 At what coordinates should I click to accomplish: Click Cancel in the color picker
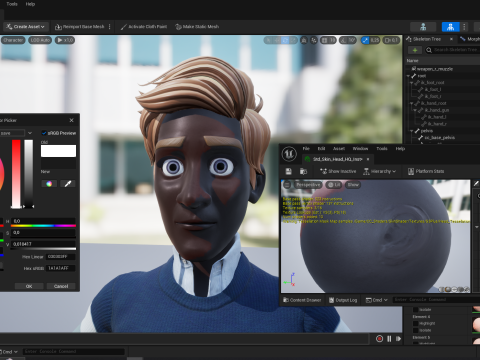coord(61,286)
